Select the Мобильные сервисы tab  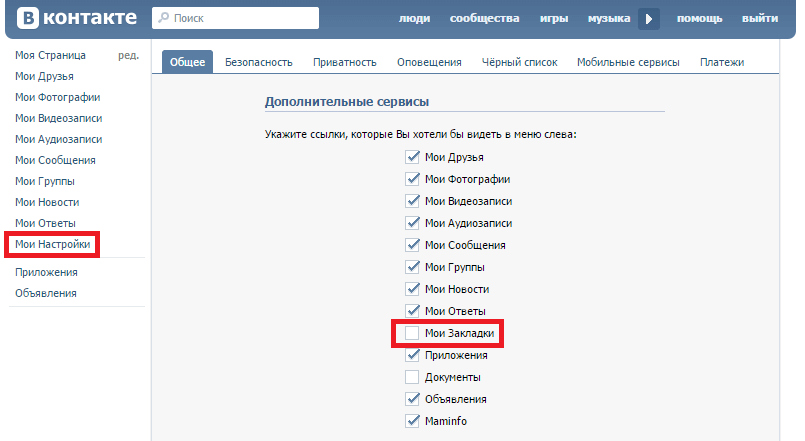click(x=628, y=62)
